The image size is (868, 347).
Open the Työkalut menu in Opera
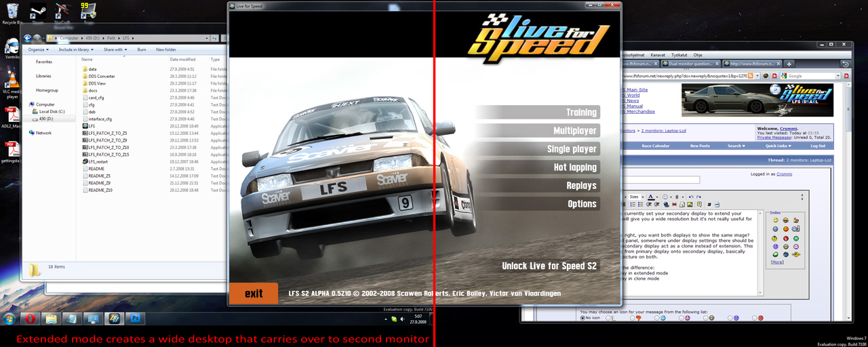tap(679, 55)
